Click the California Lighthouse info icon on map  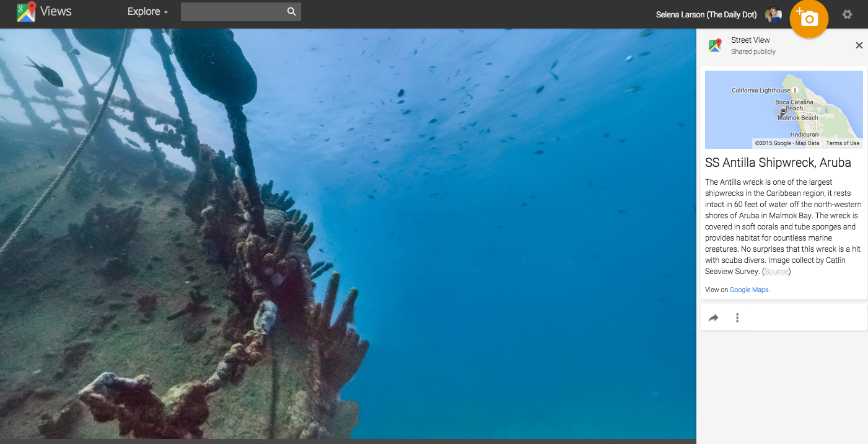[x=795, y=91]
